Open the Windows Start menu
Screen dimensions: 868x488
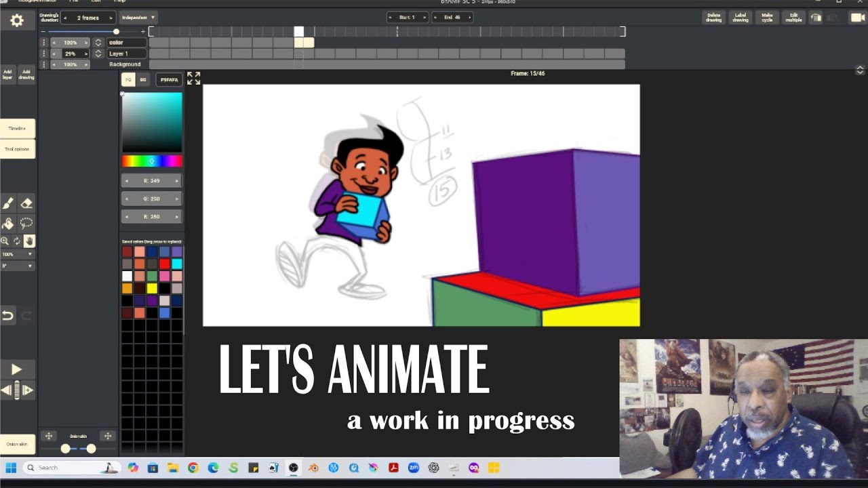click(11, 468)
